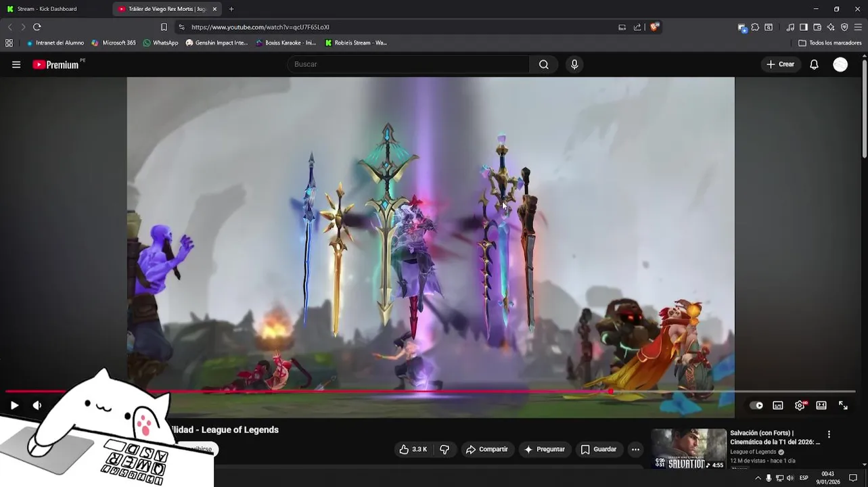Open YouTube notifications bell
Screen dimensions: 868x487
point(814,64)
